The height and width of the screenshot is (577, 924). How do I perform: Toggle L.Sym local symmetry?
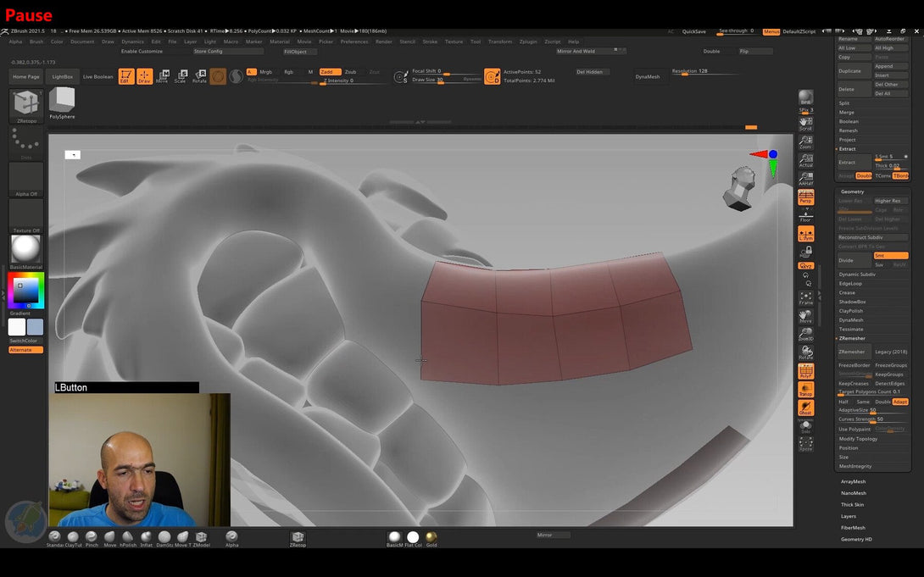(x=805, y=234)
